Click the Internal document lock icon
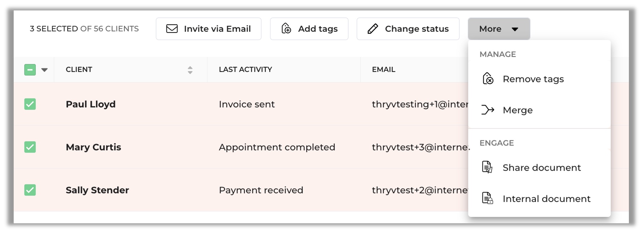644x233 pixels. pyautogui.click(x=487, y=198)
